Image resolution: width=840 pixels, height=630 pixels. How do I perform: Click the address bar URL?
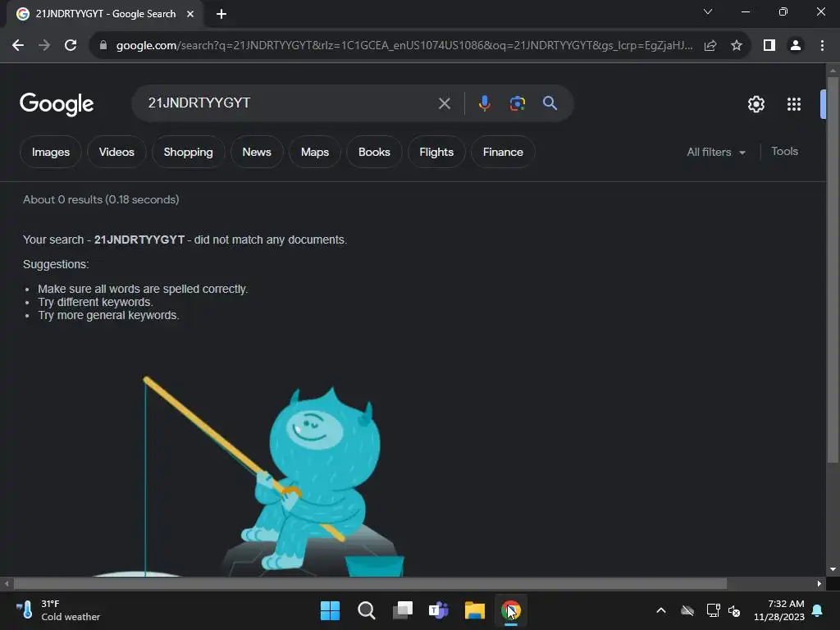coord(404,46)
